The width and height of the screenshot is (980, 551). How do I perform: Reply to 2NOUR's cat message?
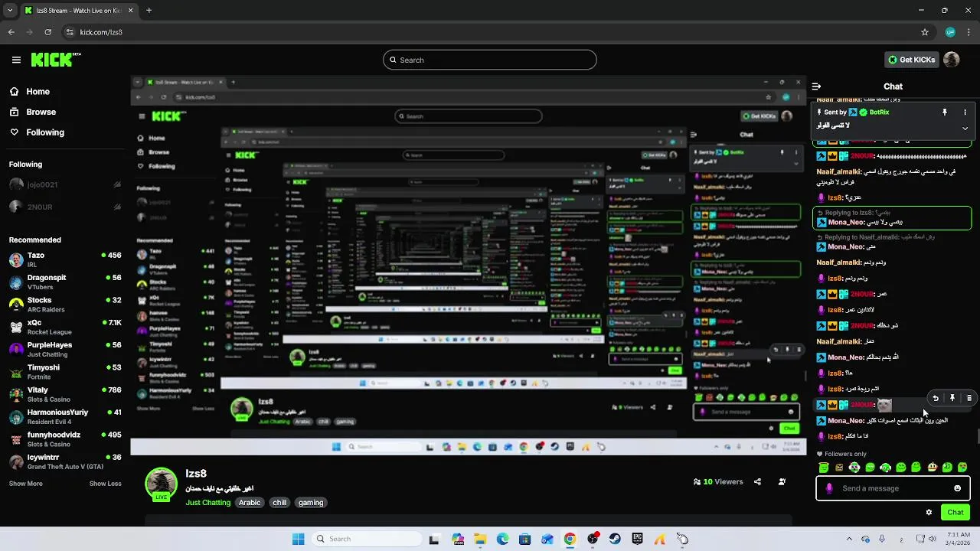pyautogui.click(x=936, y=398)
